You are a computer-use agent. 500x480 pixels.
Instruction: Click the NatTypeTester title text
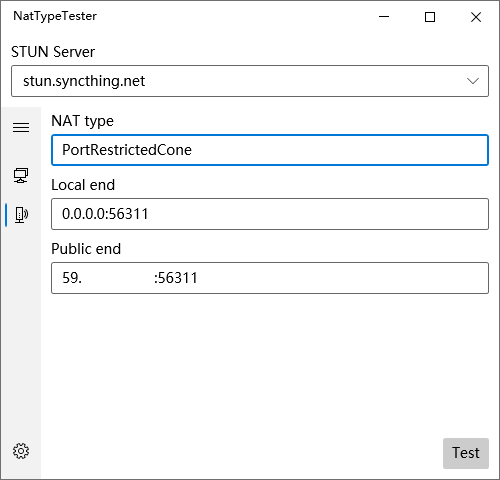tap(55, 16)
